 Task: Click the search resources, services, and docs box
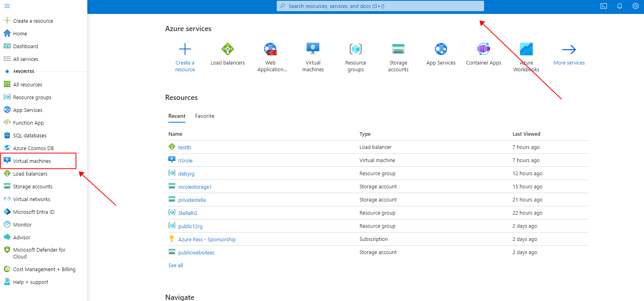(x=380, y=6)
